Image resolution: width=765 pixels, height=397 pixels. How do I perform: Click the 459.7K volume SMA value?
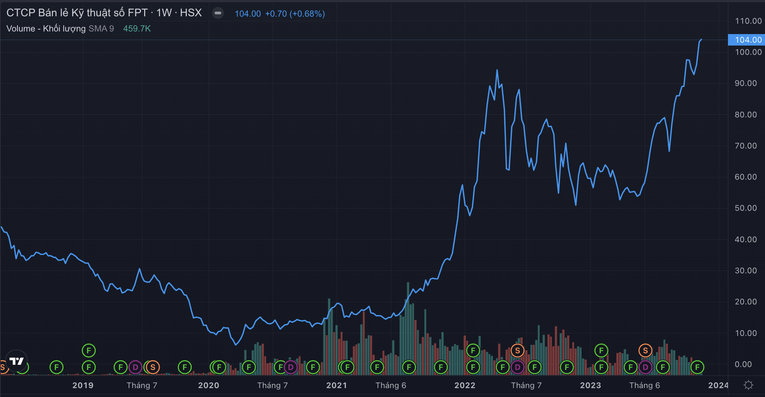pos(137,29)
